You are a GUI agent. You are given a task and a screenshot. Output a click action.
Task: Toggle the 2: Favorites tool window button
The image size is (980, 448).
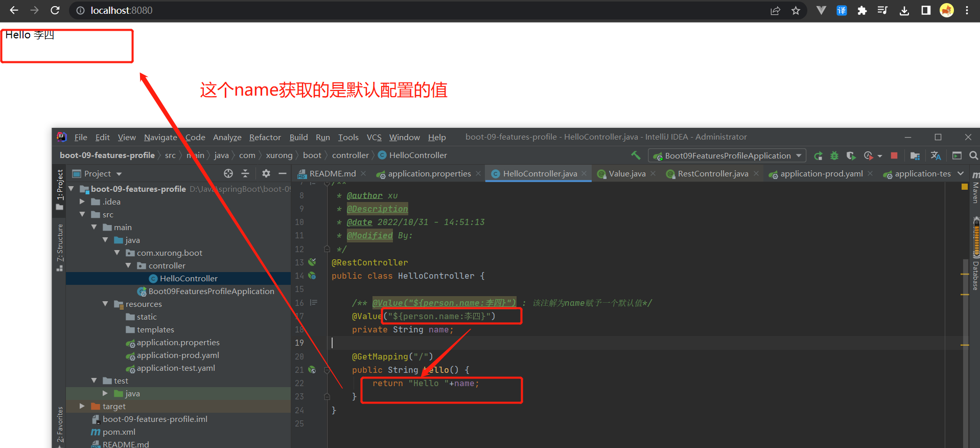pyautogui.click(x=60, y=426)
